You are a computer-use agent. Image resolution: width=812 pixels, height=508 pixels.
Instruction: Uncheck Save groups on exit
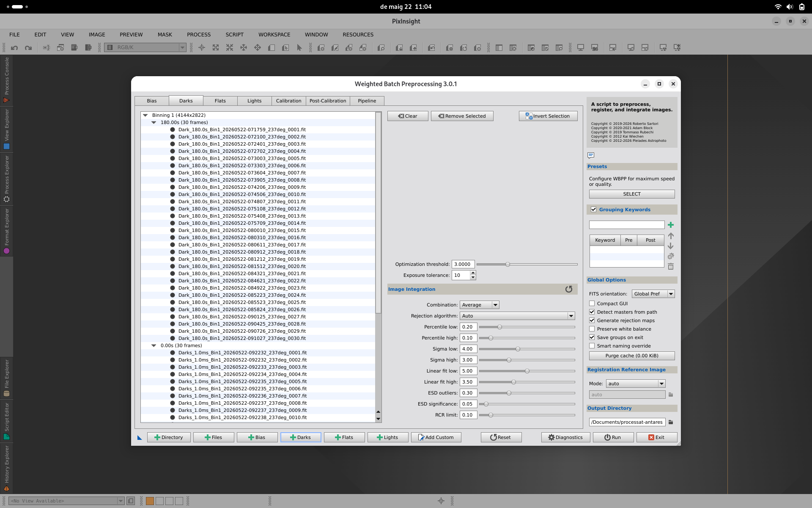click(592, 337)
